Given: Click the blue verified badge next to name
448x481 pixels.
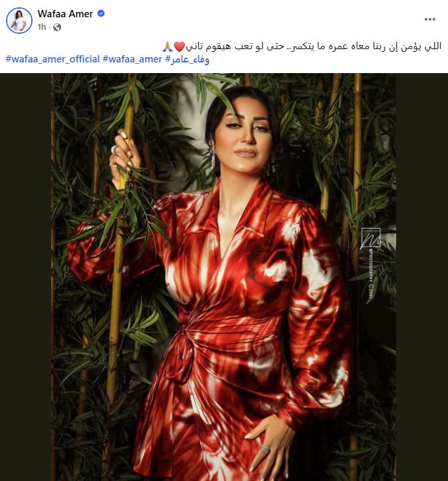Looking at the screenshot, I should pyautogui.click(x=101, y=13).
